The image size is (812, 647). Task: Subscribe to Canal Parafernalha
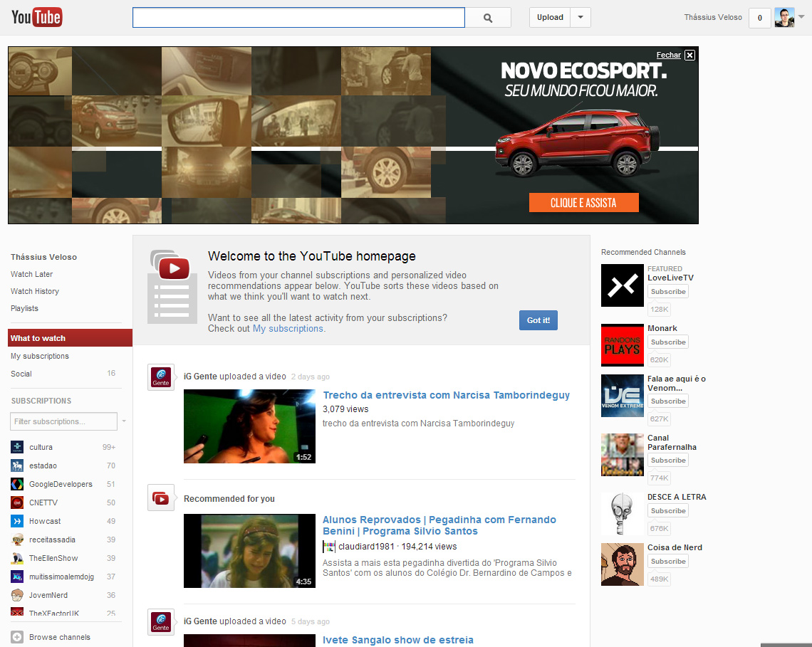coord(668,461)
